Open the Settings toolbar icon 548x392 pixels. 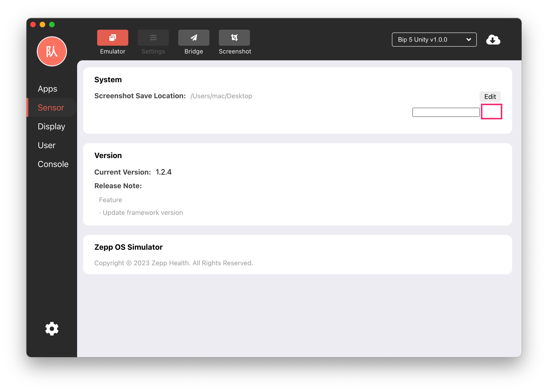pyautogui.click(x=153, y=38)
